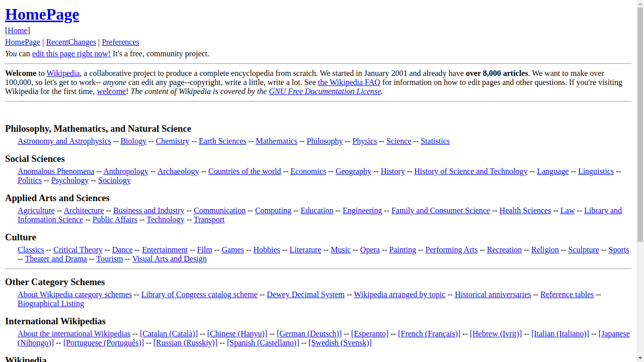Open the RecentChanges page
This screenshot has width=644, height=362.
point(71,42)
